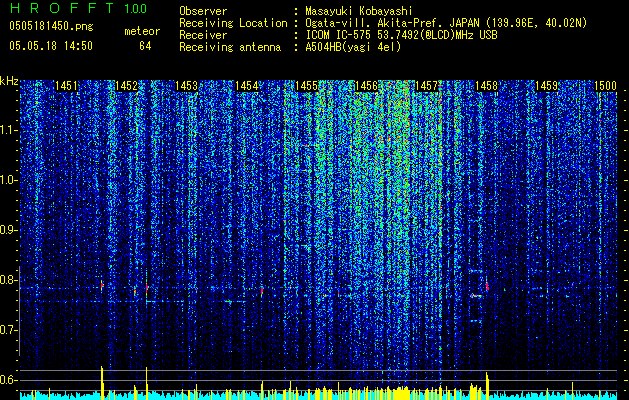The image size is (629, 400).
Task: Click the file name 0505181450.png
Action: pyautogui.click(x=51, y=26)
